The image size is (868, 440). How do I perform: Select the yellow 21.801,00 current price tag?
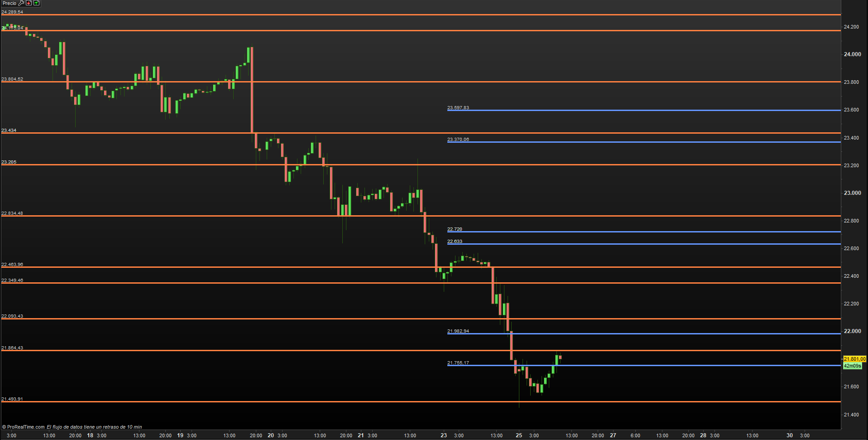[854, 359]
